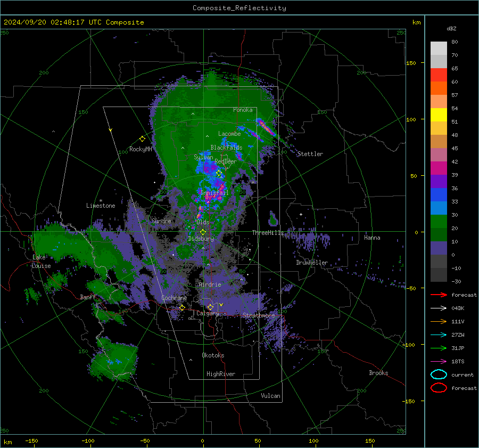The image size is (479, 448).
Task: Select the 65 dBZ red color swatch
Action: pyautogui.click(x=439, y=75)
